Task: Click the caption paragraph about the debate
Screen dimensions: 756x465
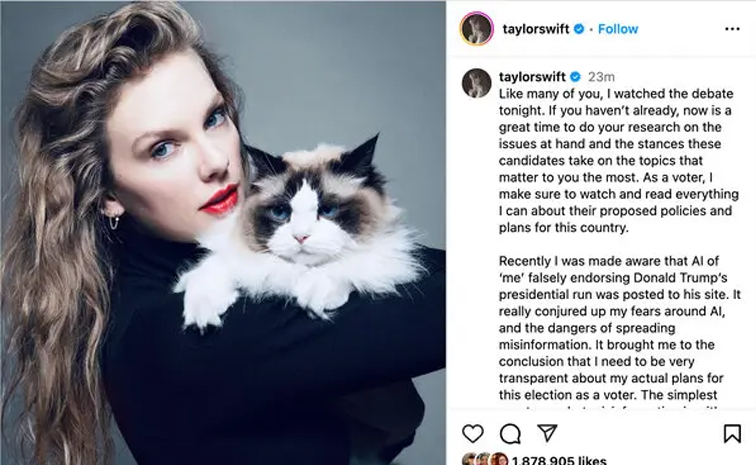Action: (619, 160)
